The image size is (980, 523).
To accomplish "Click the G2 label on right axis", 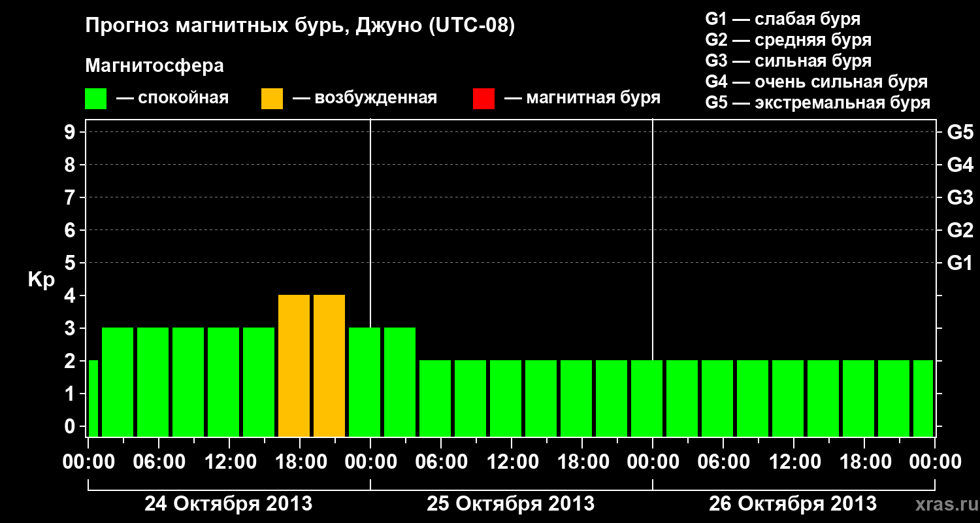I will (960, 230).
